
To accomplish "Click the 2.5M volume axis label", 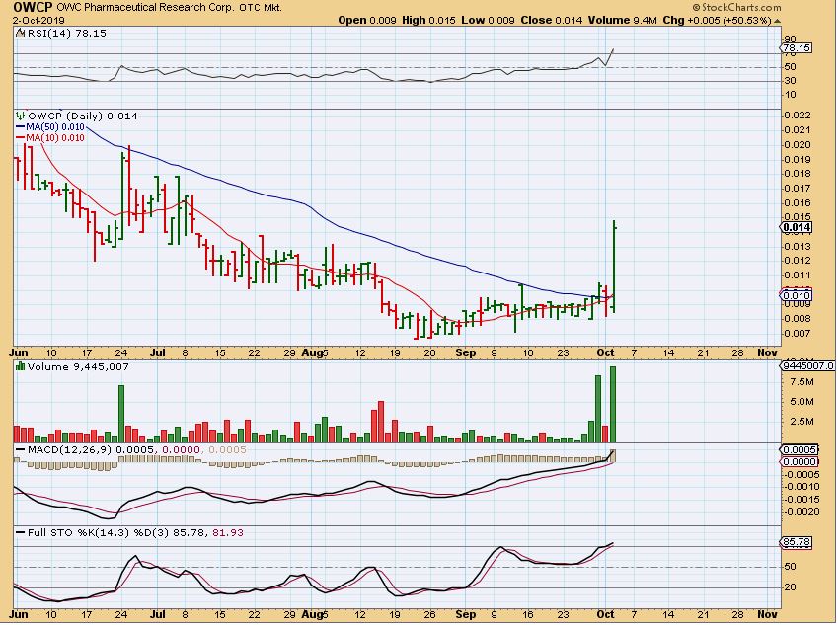I will pos(802,422).
